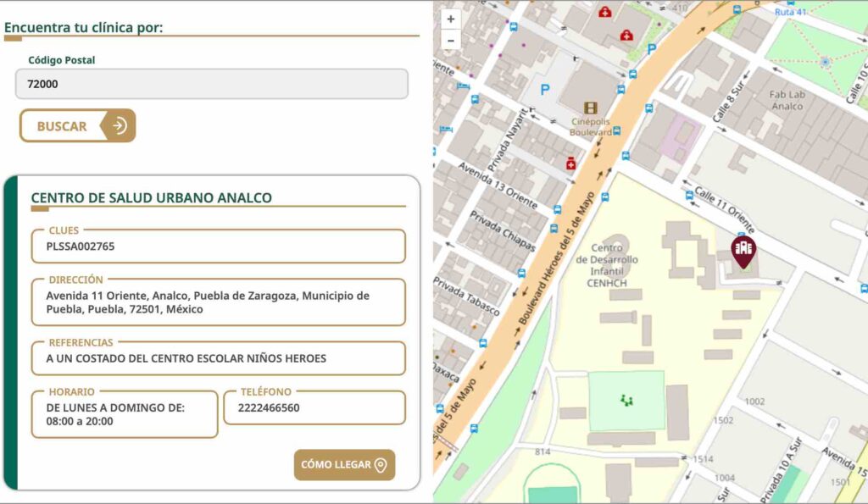Click the CENTRO DE SALUD URBANO ANALCO title

click(151, 197)
